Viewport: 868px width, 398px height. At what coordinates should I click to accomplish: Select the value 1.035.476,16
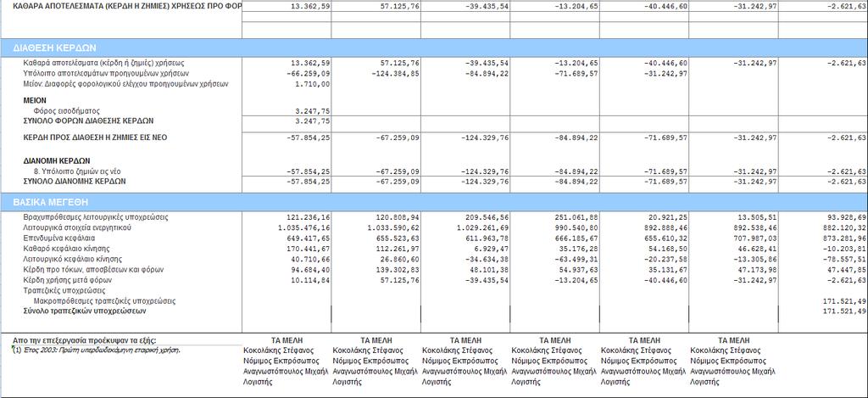click(x=304, y=227)
